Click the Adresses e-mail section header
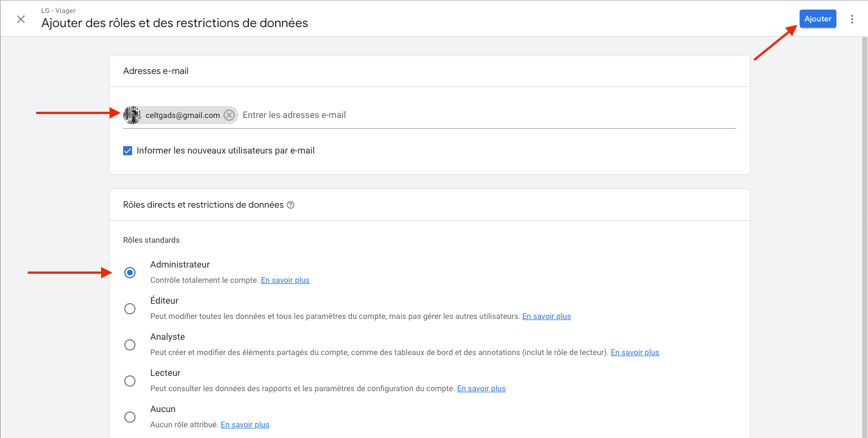This screenshot has width=868, height=438. [156, 71]
